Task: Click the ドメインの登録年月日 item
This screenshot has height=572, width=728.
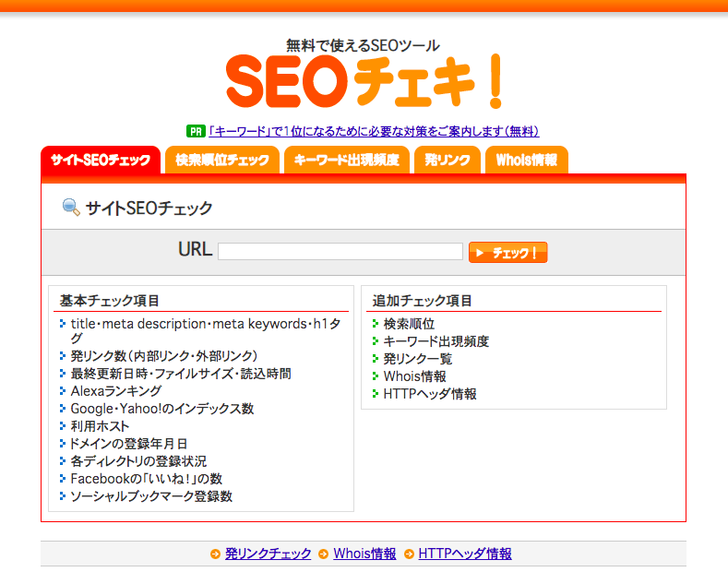Action: [128, 444]
